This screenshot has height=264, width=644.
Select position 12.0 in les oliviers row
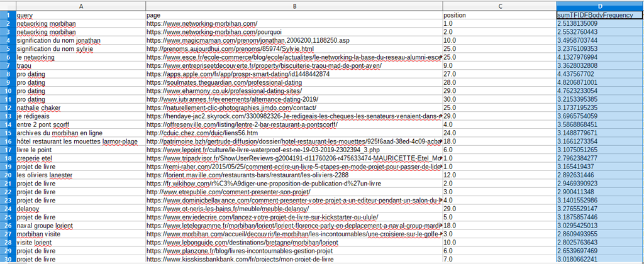499,175
